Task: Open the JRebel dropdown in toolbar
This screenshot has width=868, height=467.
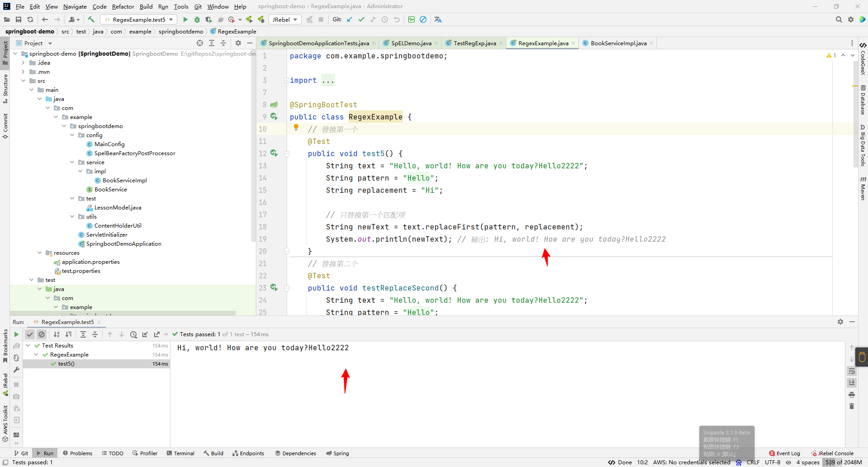Action: [x=285, y=19]
